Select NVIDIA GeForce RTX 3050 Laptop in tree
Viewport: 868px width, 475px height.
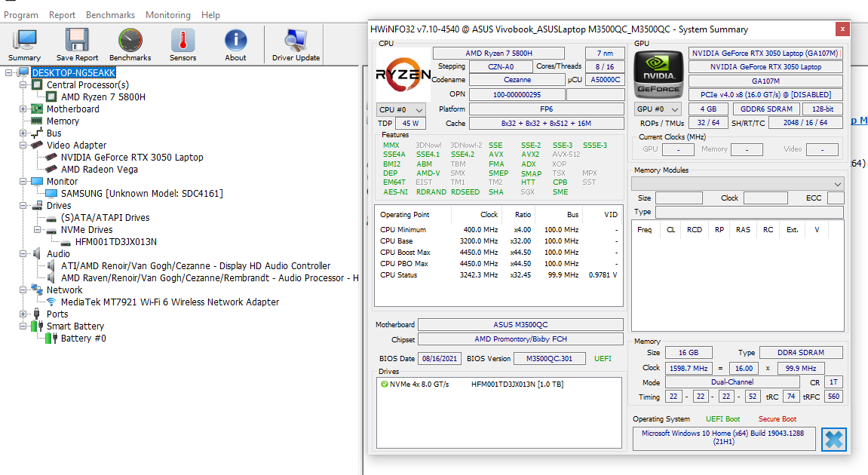click(132, 158)
